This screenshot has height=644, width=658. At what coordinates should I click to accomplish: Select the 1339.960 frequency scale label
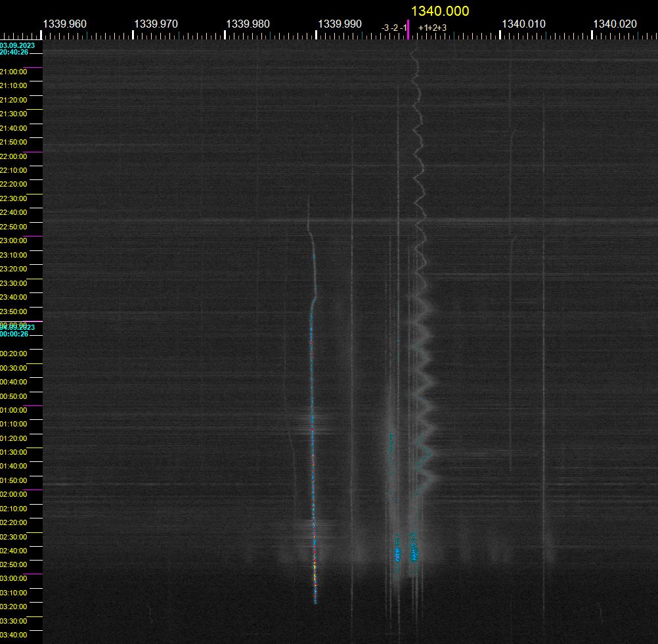tap(64, 24)
